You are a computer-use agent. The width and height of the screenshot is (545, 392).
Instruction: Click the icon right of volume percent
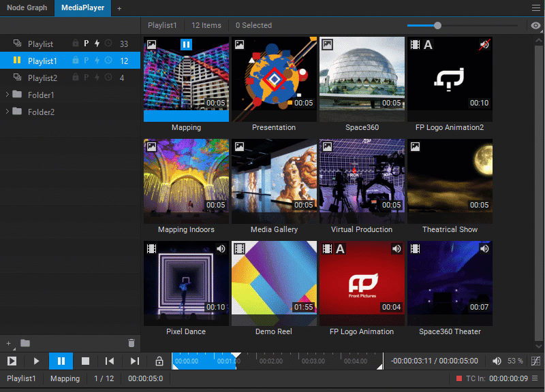click(x=535, y=361)
